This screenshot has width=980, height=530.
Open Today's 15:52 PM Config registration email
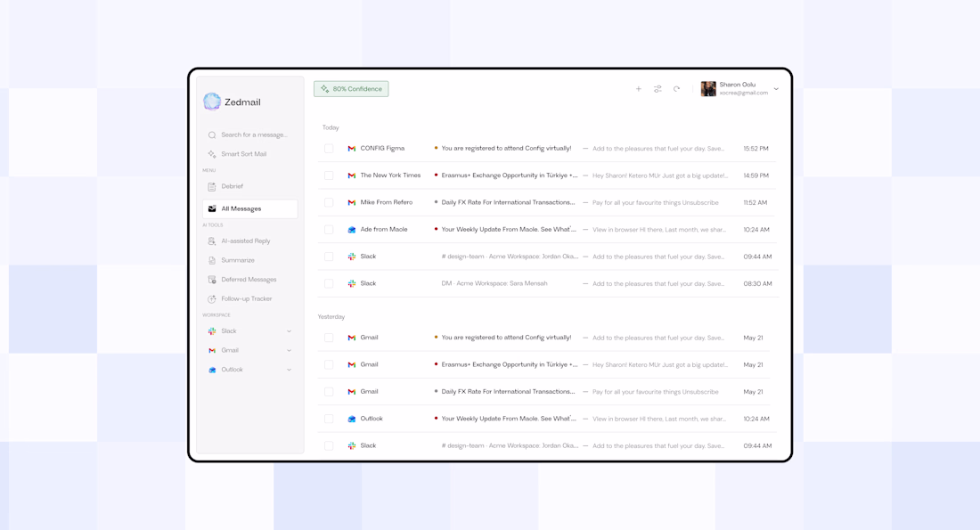pyautogui.click(x=548, y=149)
